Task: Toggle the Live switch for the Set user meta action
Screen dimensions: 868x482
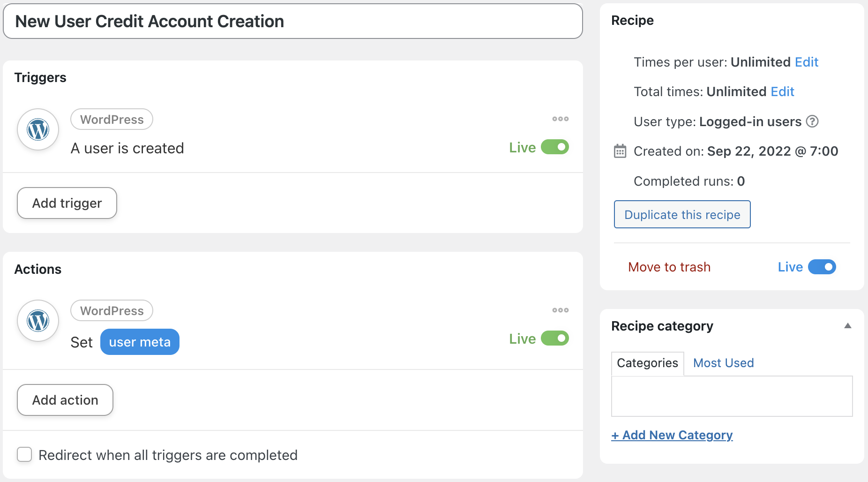Action: pos(555,339)
